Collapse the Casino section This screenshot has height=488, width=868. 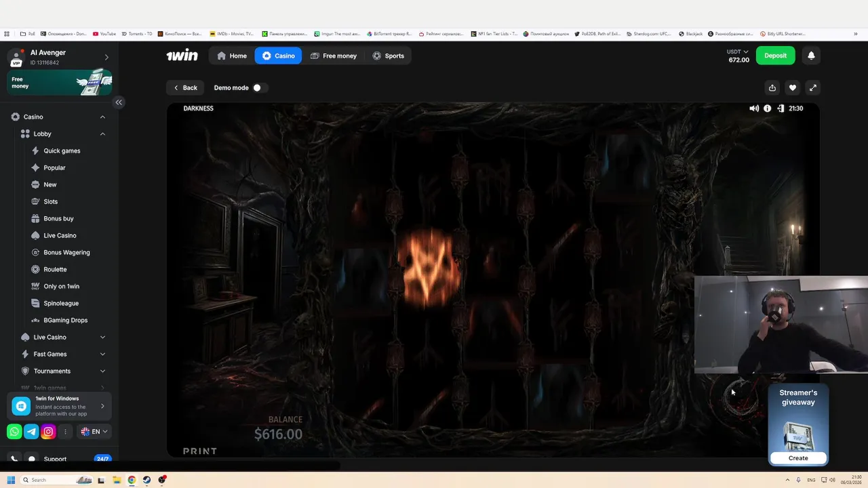(x=102, y=117)
